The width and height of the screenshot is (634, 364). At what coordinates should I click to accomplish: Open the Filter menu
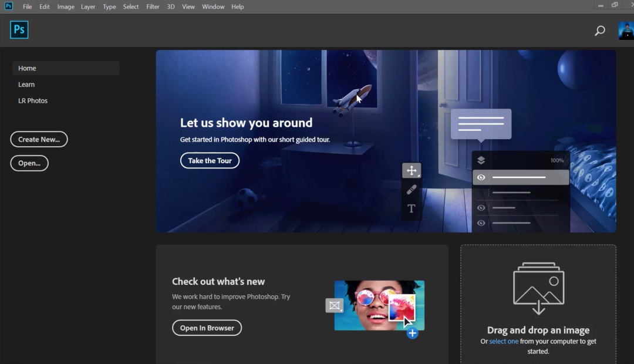tap(153, 6)
